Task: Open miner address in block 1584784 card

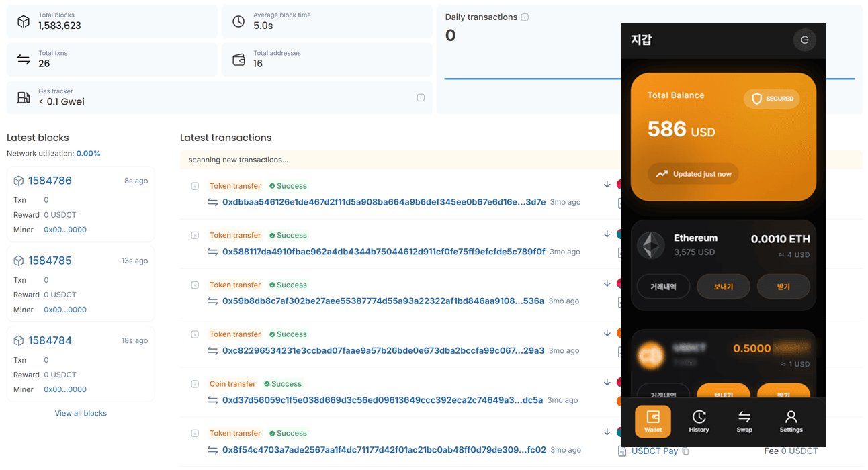Action: point(65,389)
